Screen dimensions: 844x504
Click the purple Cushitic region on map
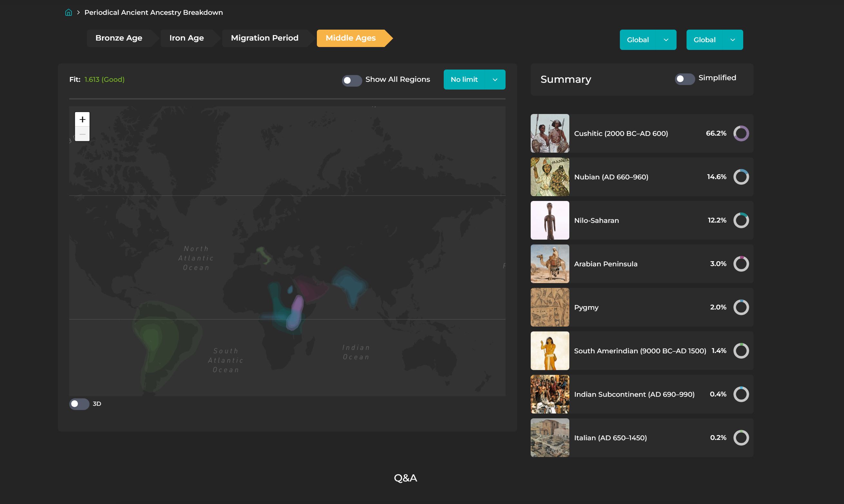point(295,313)
